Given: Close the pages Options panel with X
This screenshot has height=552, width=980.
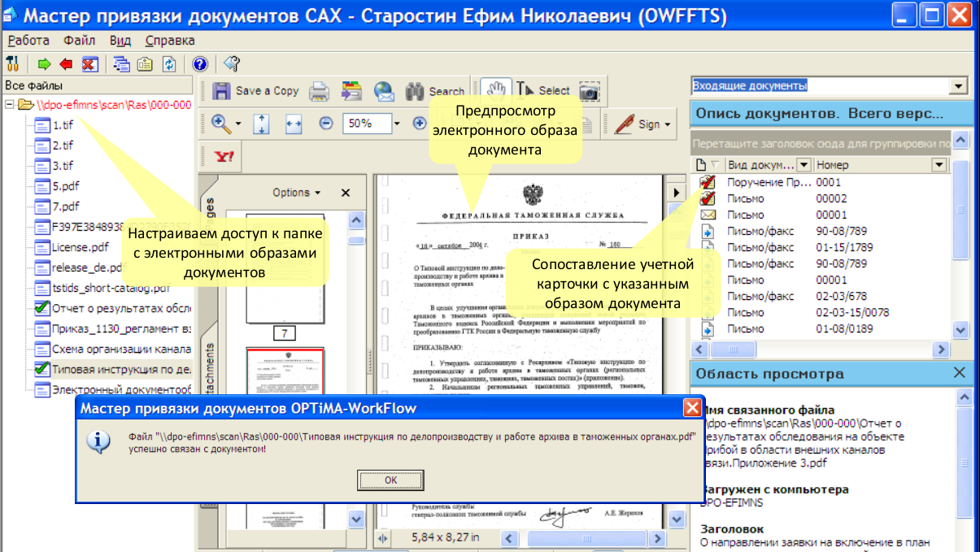Looking at the screenshot, I should pyautogui.click(x=345, y=193).
